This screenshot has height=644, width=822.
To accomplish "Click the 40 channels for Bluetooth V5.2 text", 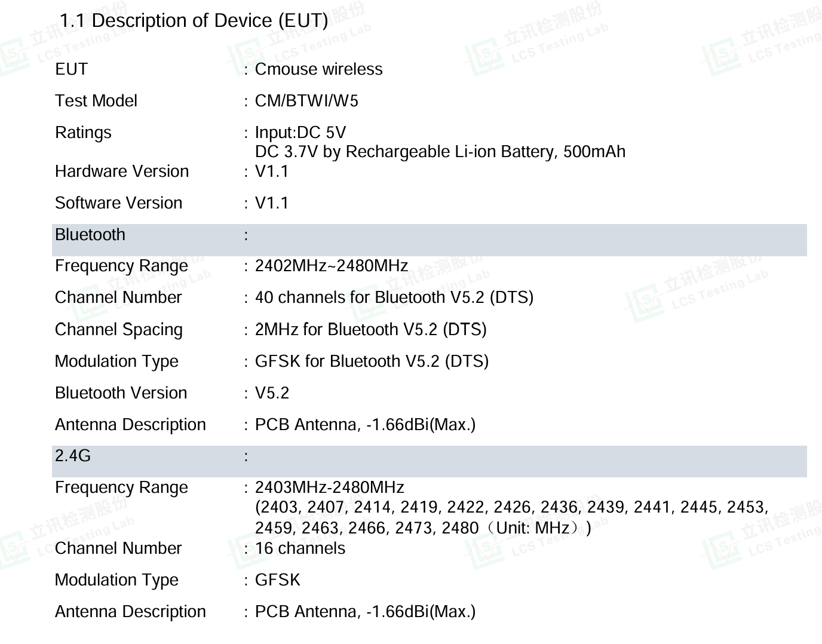I will tap(394, 298).
